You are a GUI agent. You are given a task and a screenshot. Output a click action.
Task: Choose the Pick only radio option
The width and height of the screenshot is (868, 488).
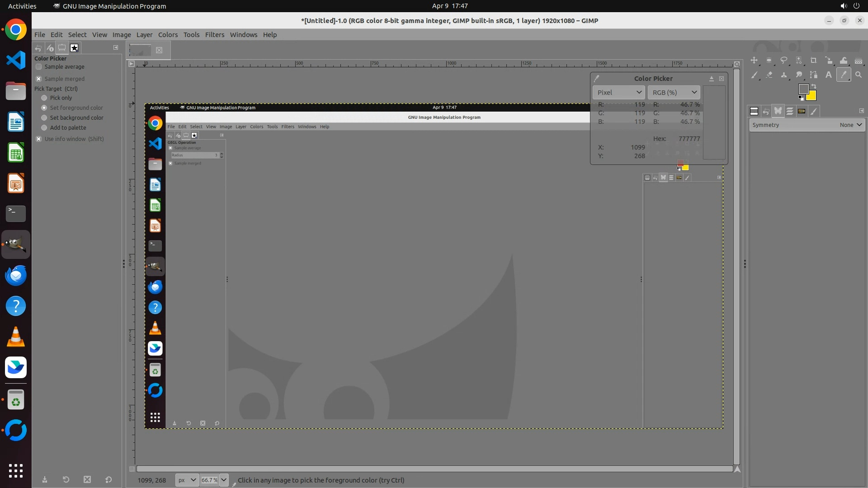pyautogui.click(x=44, y=98)
